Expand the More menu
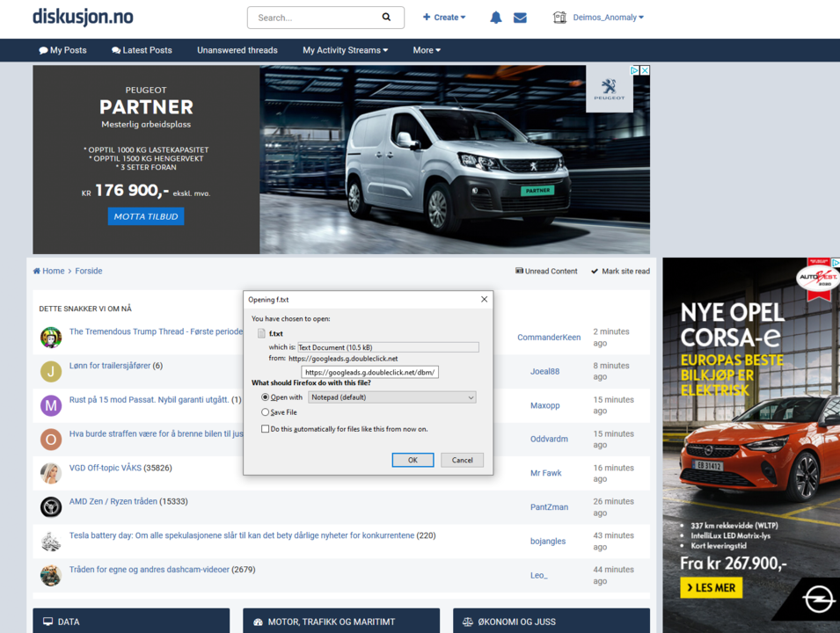Screen dimensions: 840x633 (x=427, y=50)
